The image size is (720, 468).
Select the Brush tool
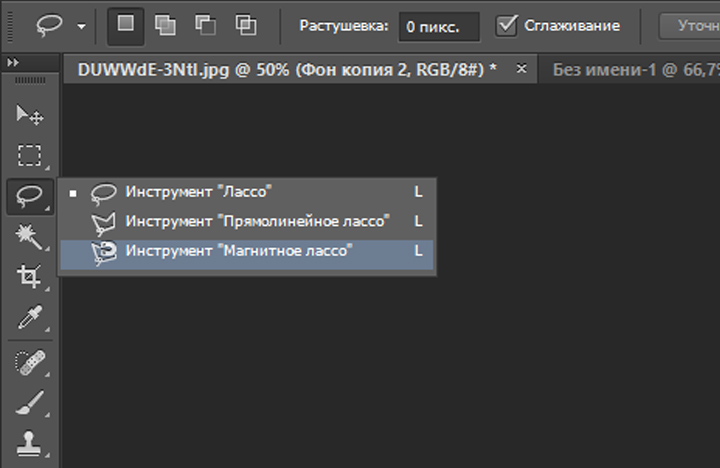point(30,403)
